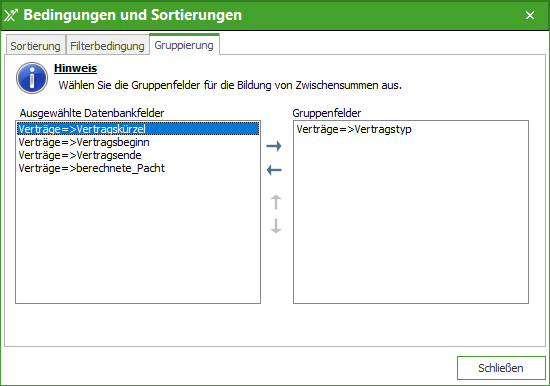Image resolution: width=550 pixels, height=386 pixels.
Task: Click the Gruppenfelder label
Action: coord(327,113)
